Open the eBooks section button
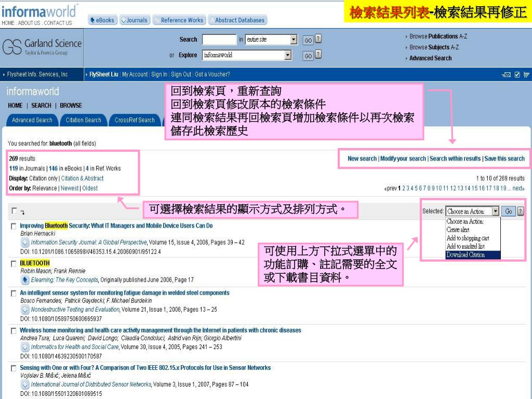This screenshot has height=399, width=532. 102,20
